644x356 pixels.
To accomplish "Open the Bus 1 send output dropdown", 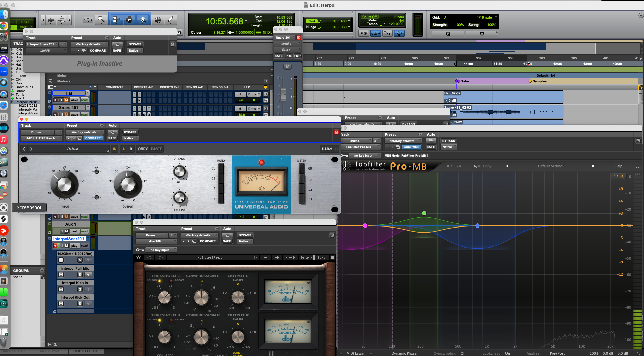I will (x=288, y=50).
